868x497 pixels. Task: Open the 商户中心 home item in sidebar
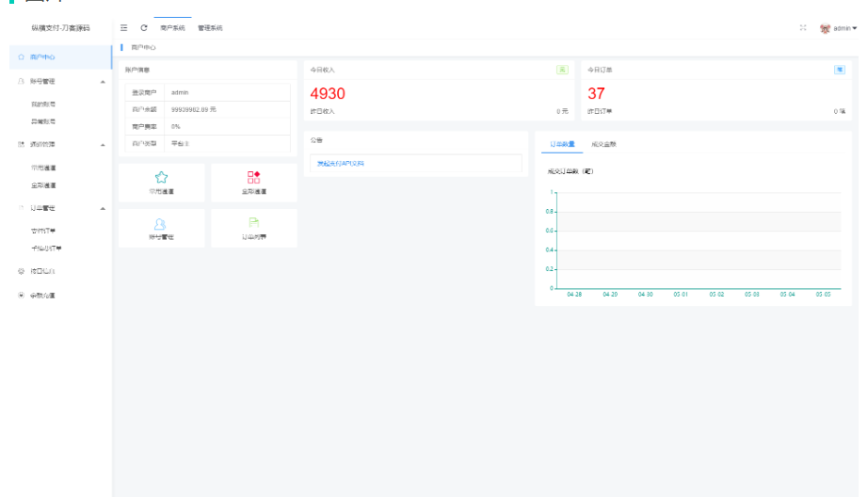pos(42,57)
